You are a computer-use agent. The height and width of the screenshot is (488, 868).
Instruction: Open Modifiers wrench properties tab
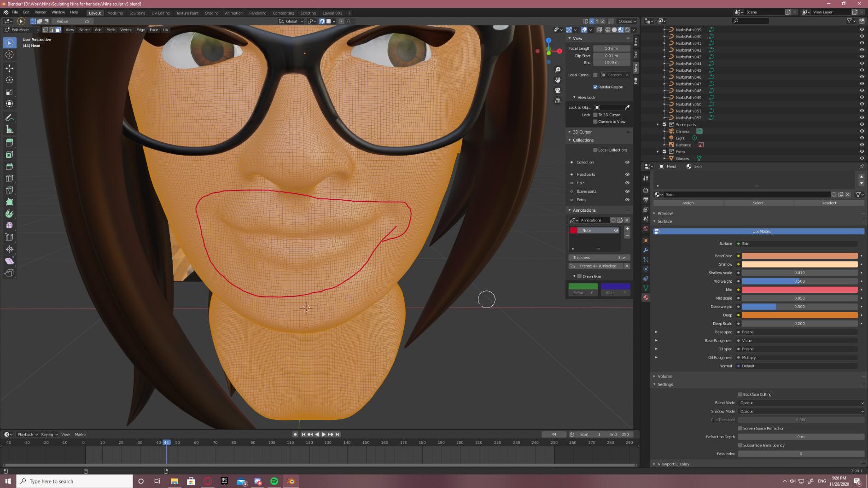(646, 250)
